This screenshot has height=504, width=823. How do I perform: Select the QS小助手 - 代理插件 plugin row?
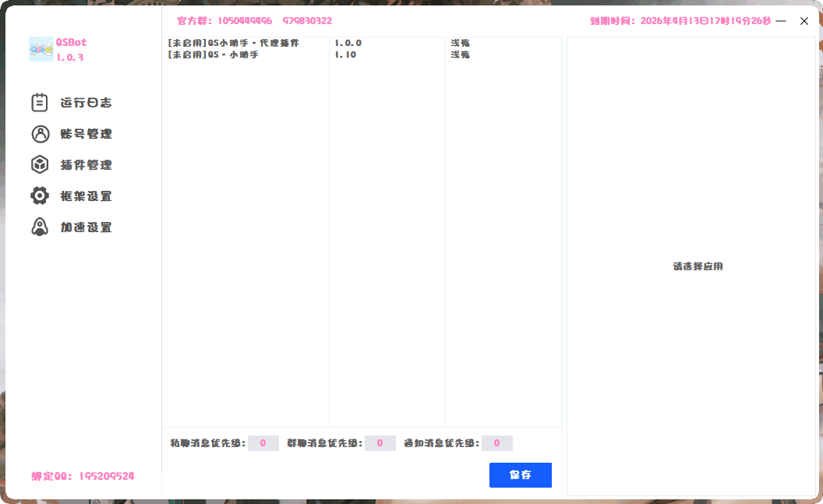[233, 43]
